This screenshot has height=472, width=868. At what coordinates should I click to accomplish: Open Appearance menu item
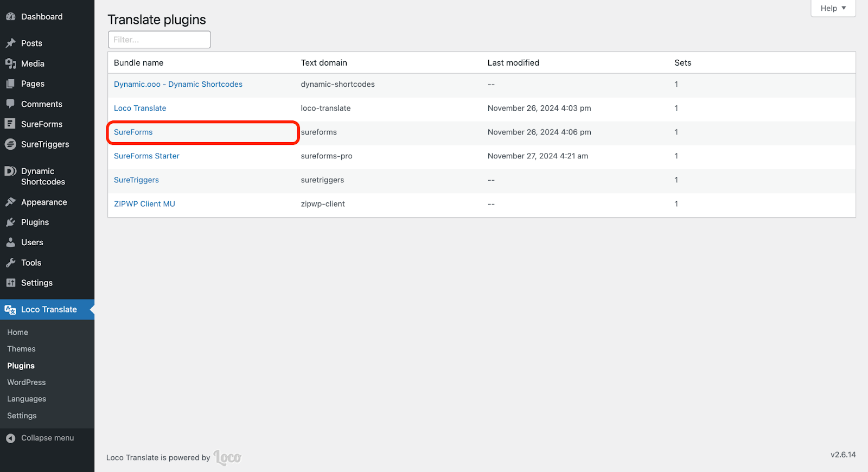coord(44,202)
